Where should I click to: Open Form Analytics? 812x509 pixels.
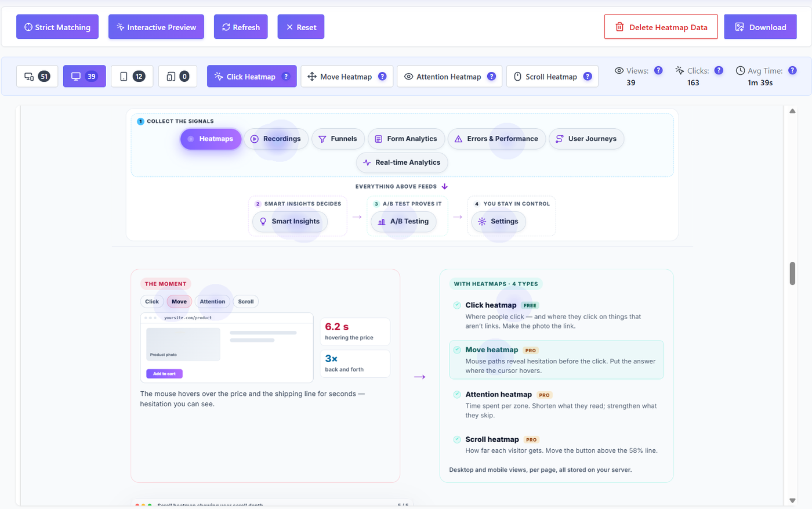pyautogui.click(x=406, y=139)
